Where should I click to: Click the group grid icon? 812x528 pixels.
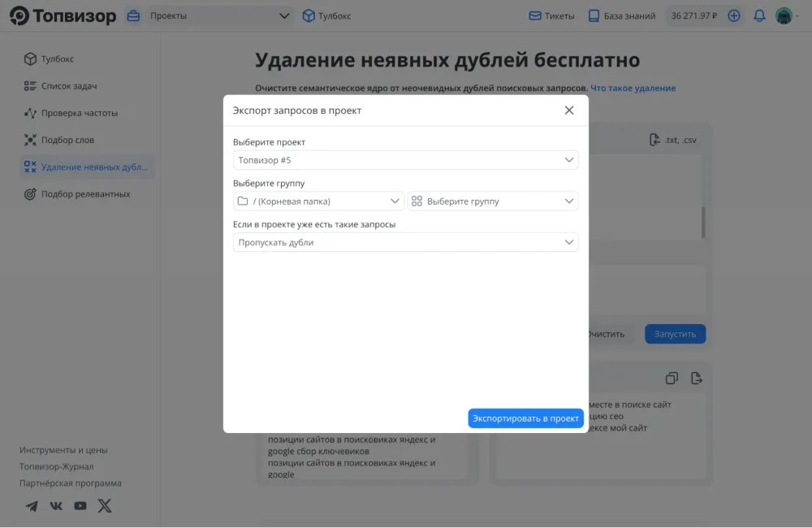pyautogui.click(x=417, y=201)
